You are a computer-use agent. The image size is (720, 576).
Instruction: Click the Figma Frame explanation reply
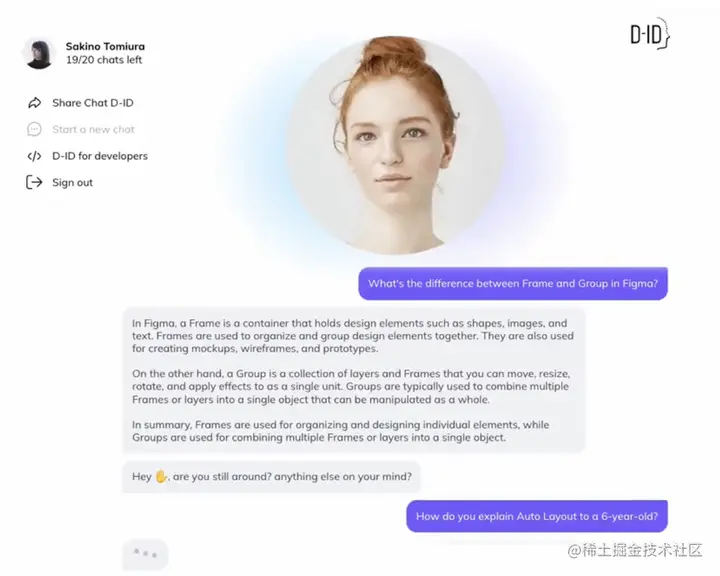click(354, 380)
